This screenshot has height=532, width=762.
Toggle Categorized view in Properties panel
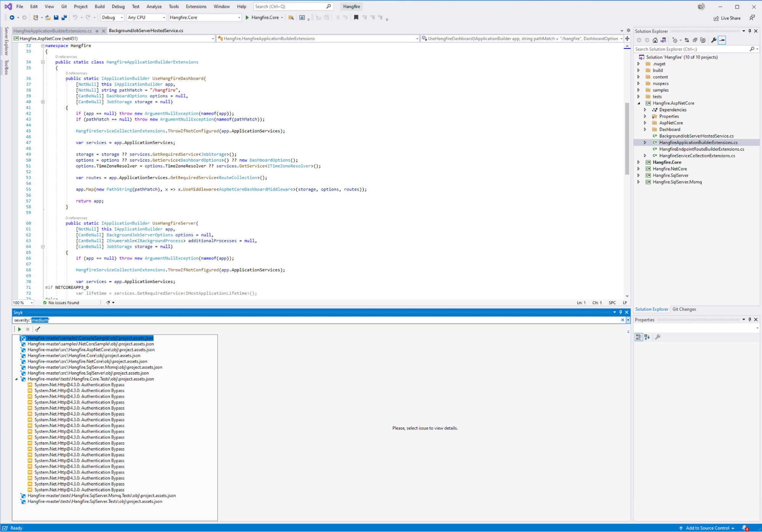[x=638, y=337]
